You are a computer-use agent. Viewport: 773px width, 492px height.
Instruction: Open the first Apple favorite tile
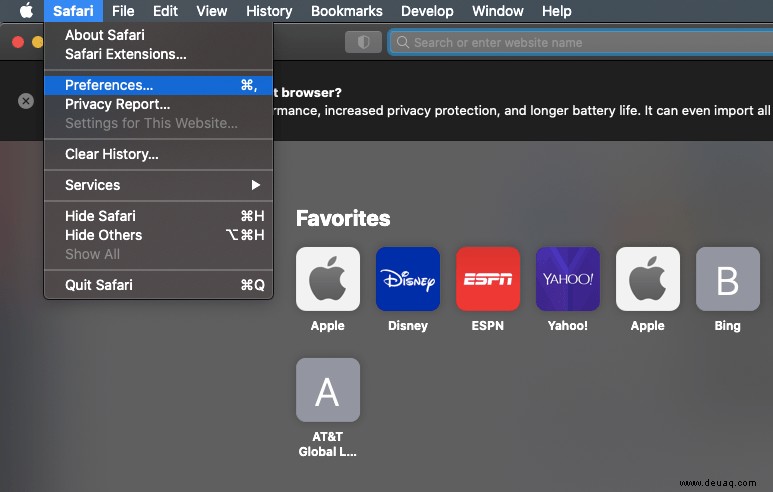[x=328, y=279]
